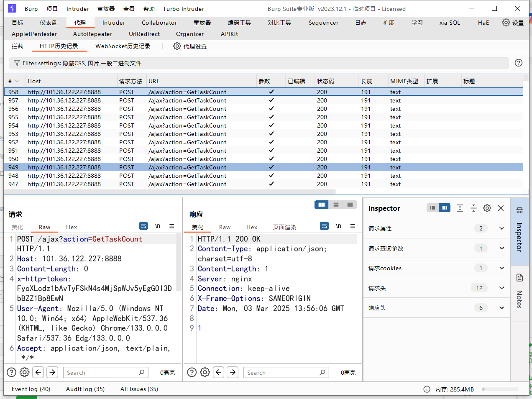
Task: Focus the request pane Search field
Action: point(105,372)
